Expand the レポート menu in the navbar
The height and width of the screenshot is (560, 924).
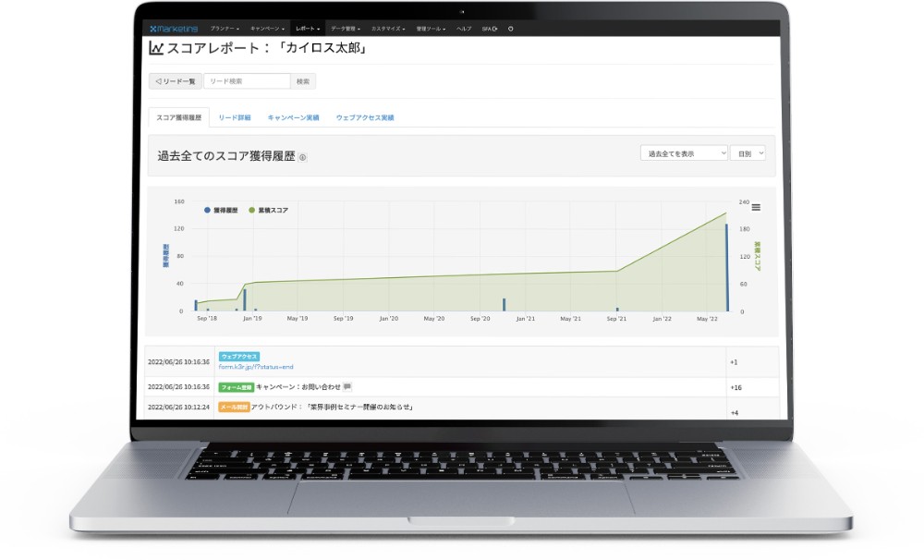coord(307,29)
